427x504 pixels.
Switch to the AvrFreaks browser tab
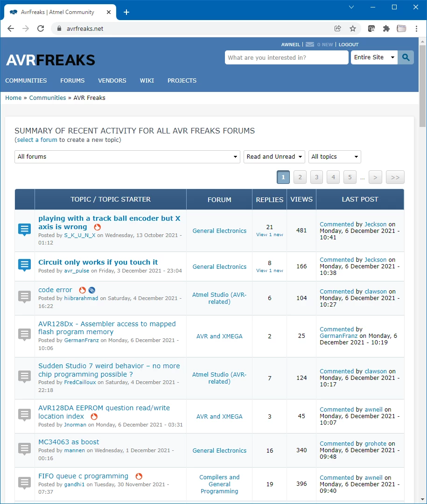[60, 12]
